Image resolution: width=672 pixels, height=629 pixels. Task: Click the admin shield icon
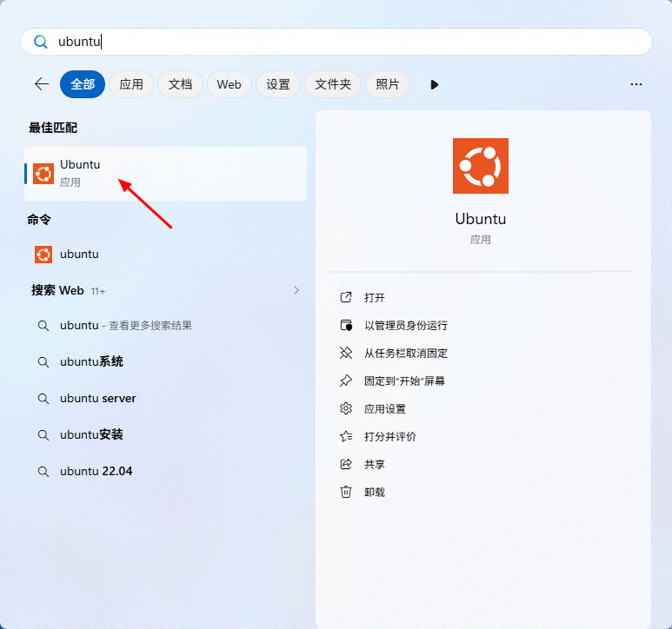tap(346, 326)
